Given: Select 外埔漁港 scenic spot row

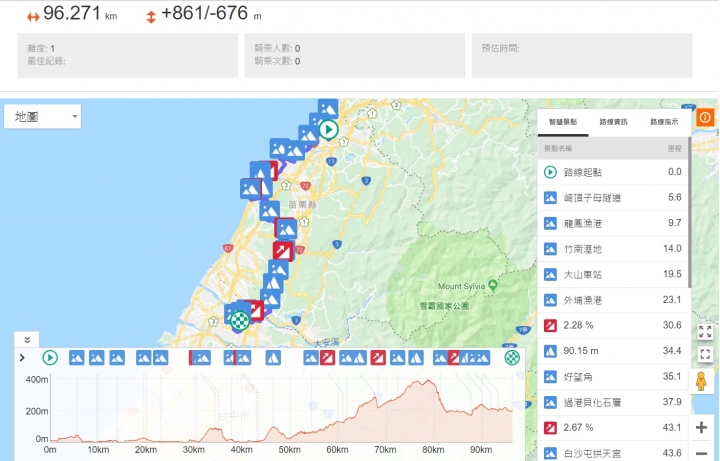Looking at the screenshot, I should pyautogui.click(x=613, y=300).
